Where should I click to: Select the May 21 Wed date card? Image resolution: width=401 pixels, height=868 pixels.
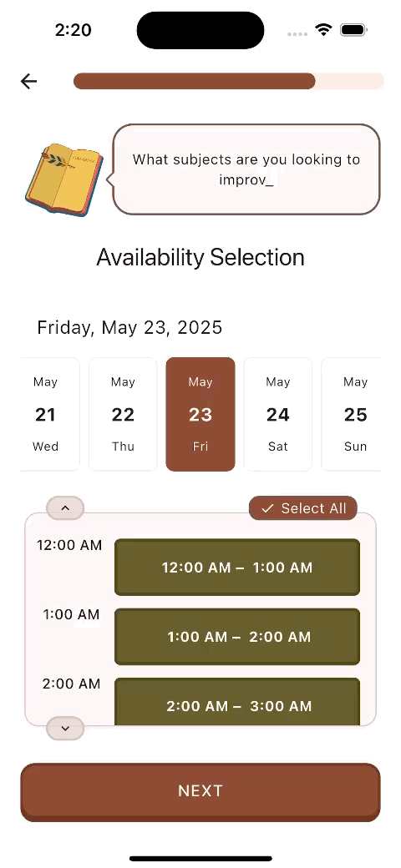coord(50,414)
